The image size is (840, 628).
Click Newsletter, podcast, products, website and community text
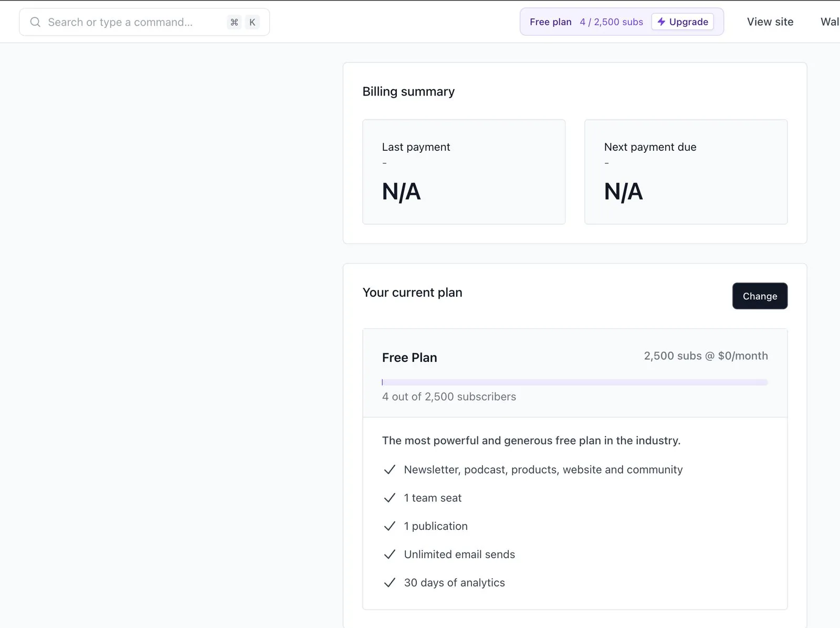[x=543, y=469]
